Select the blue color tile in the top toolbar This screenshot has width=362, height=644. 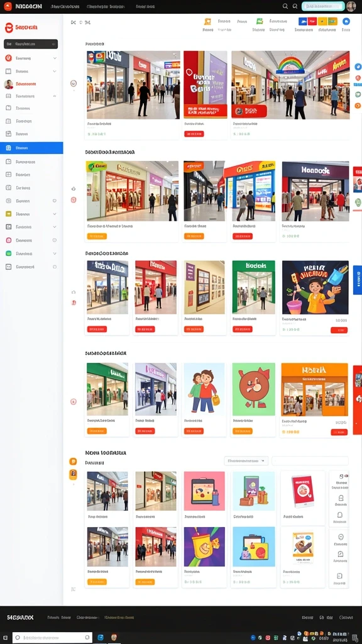tap(303, 21)
